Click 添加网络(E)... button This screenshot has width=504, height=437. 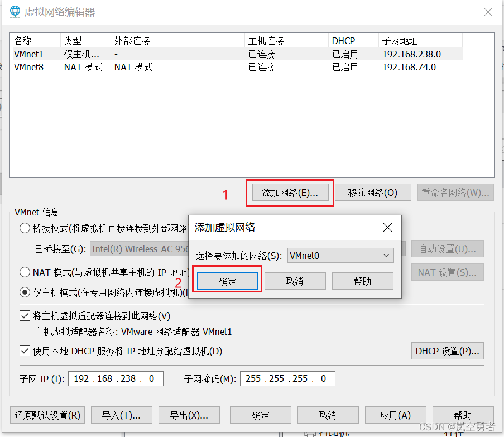coord(290,193)
